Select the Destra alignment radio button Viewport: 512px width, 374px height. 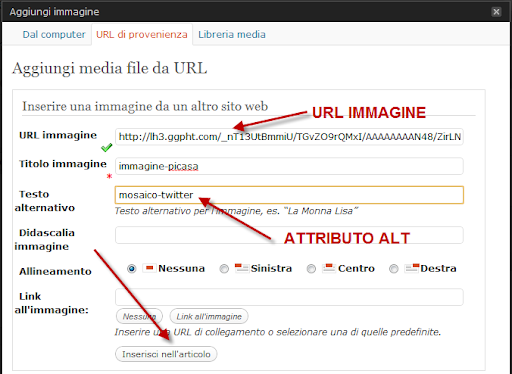(394, 269)
